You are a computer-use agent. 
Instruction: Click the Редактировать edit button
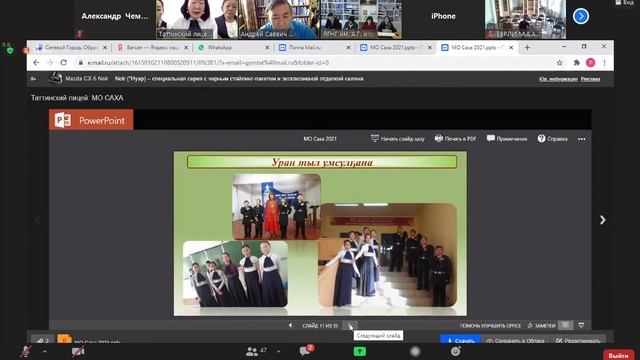tap(578, 340)
